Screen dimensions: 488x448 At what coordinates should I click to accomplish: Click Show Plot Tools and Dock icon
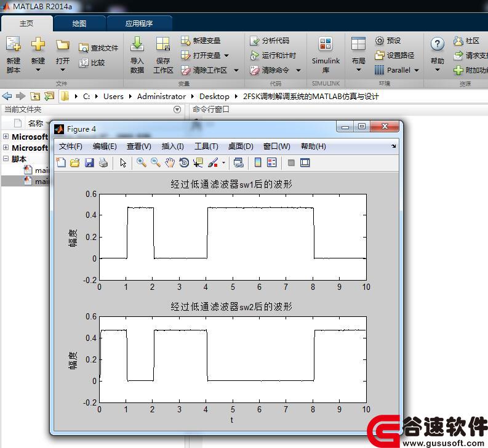[305, 162]
